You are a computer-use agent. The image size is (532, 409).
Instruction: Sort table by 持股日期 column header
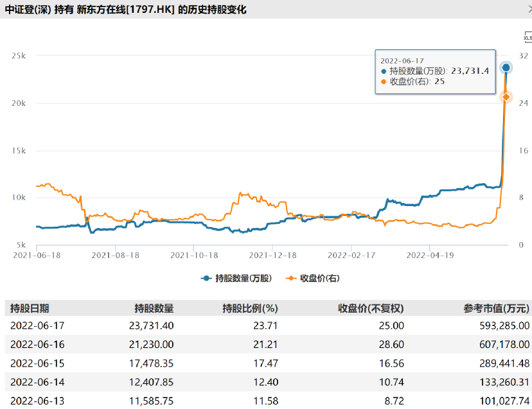pos(30,308)
